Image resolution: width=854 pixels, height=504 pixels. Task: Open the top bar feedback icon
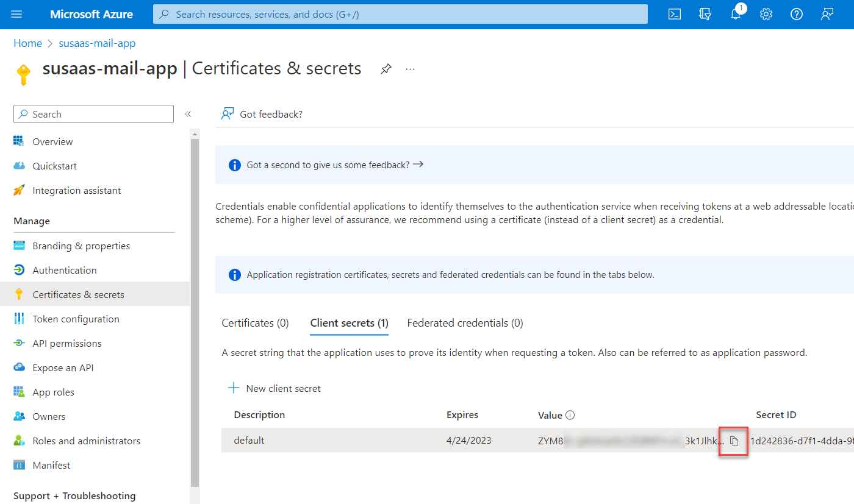[827, 15]
